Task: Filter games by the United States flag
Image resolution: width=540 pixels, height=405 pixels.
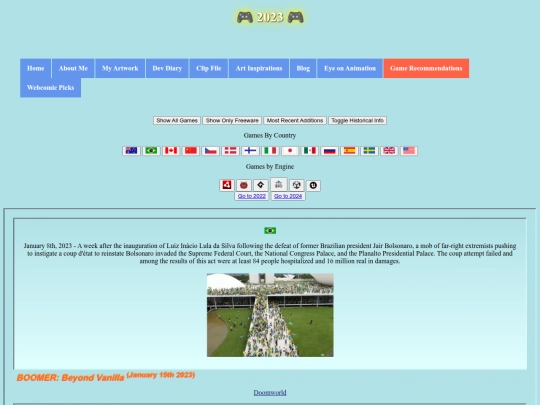Action: (x=409, y=151)
